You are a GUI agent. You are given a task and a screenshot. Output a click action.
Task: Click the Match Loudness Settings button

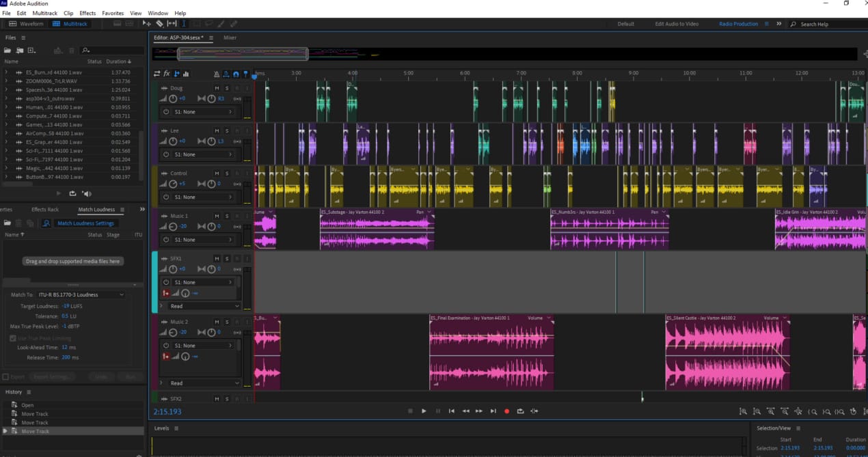pos(86,223)
